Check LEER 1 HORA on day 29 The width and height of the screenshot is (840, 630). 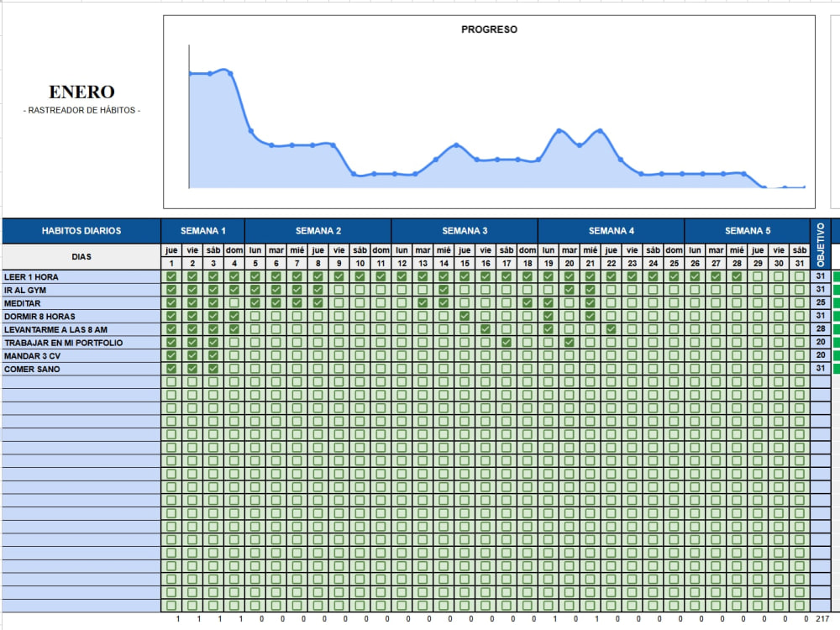(x=758, y=276)
